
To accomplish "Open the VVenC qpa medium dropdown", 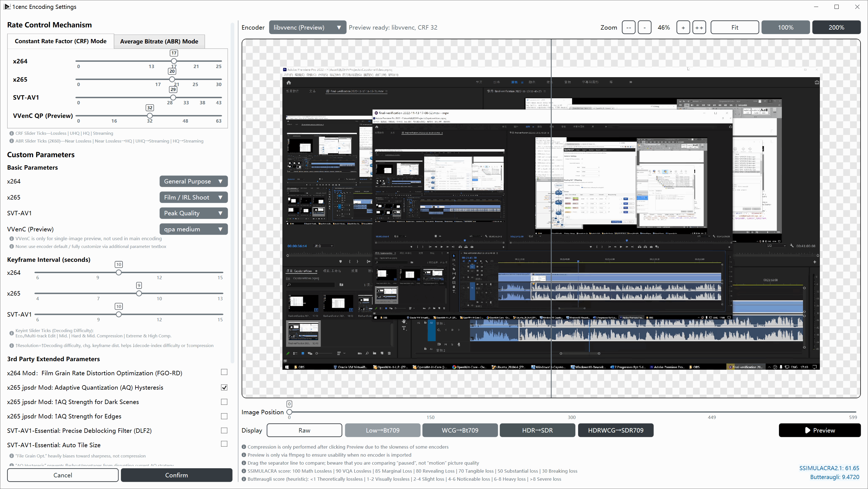I will pyautogui.click(x=193, y=229).
